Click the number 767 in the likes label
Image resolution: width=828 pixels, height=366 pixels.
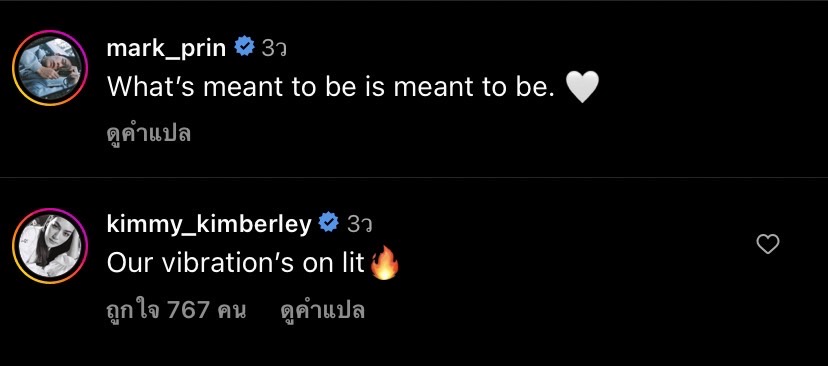[188, 310]
